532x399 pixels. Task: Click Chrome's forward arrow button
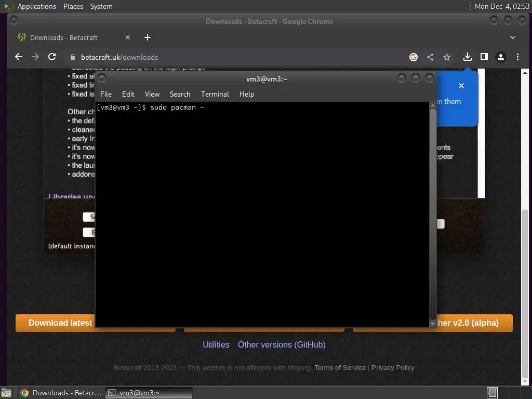click(35, 57)
